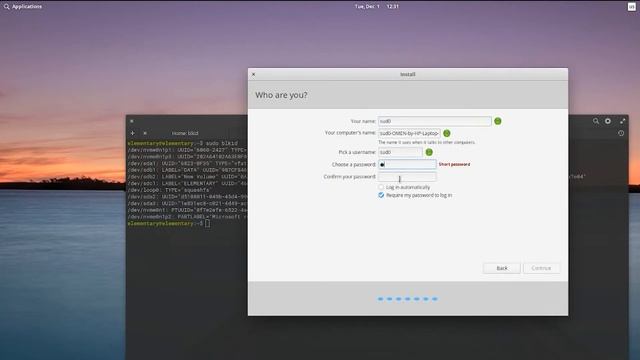
Task: Click green check icon beside computer's name
Action: click(x=447, y=133)
